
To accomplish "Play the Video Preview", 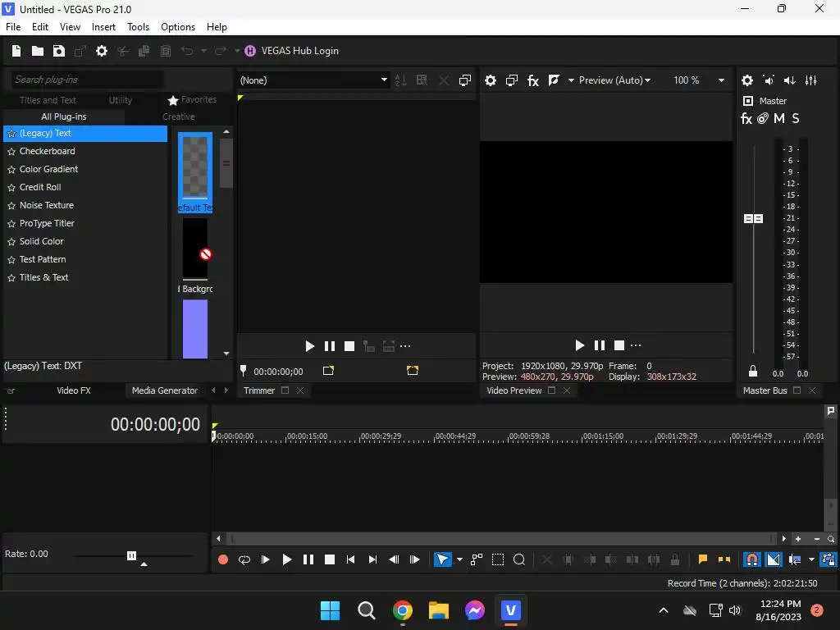I will click(579, 345).
